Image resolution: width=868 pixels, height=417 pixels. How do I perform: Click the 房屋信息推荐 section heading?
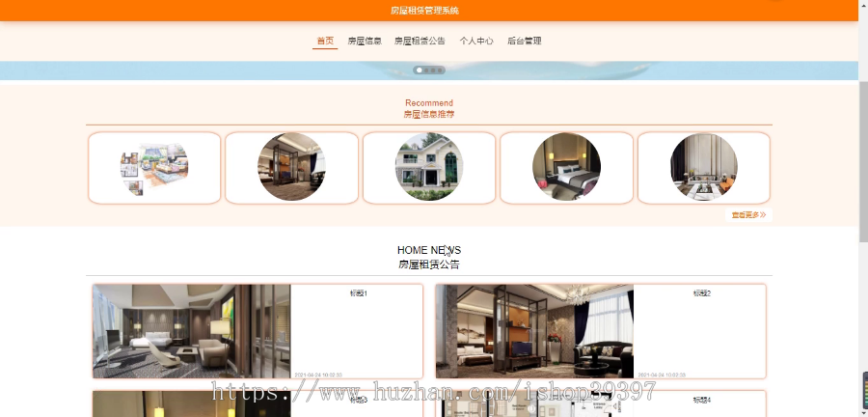(429, 115)
